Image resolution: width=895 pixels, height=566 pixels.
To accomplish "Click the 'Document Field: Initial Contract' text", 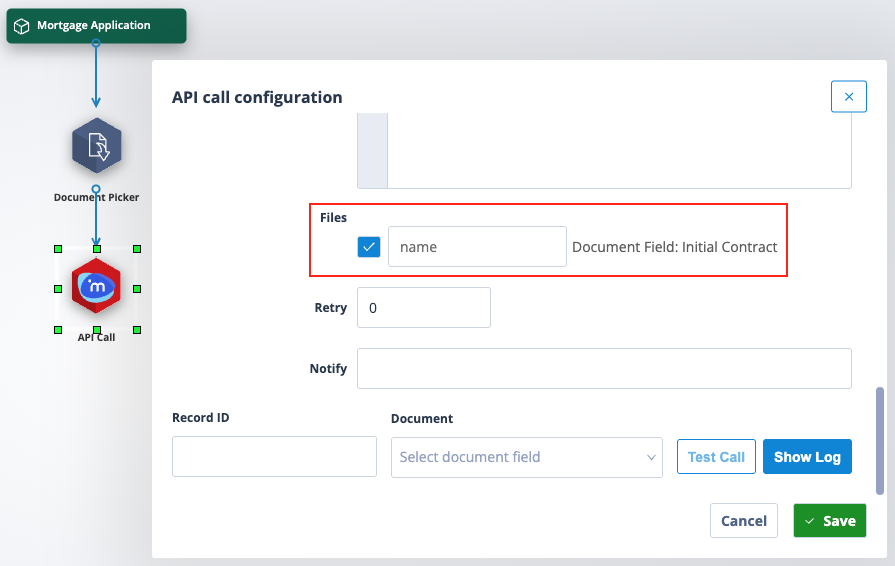I will [x=674, y=247].
